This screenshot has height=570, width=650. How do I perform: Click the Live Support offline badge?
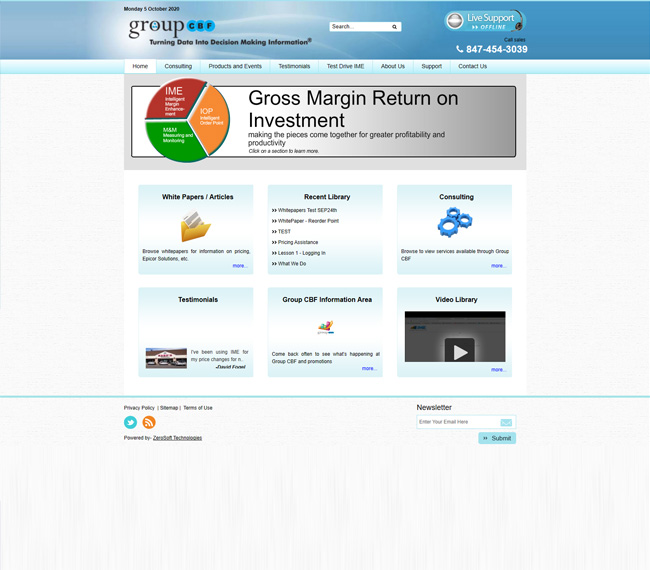coord(484,22)
